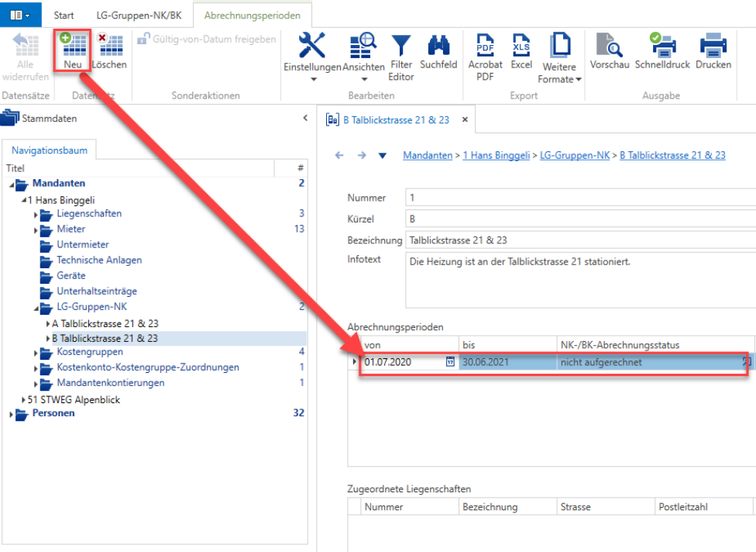
Task: Click the Löschen delete record icon
Action: [110, 44]
